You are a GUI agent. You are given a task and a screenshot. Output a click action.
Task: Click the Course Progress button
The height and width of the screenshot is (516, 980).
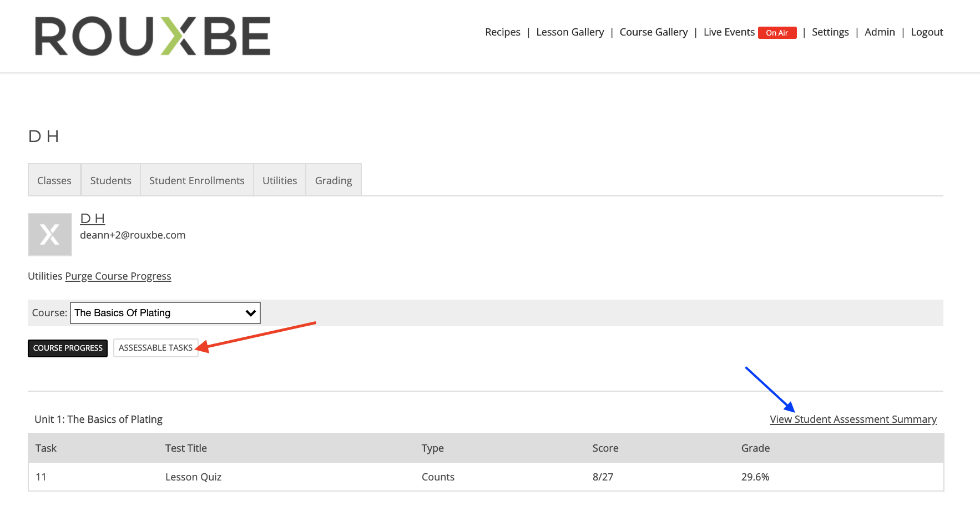pyautogui.click(x=68, y=348)
